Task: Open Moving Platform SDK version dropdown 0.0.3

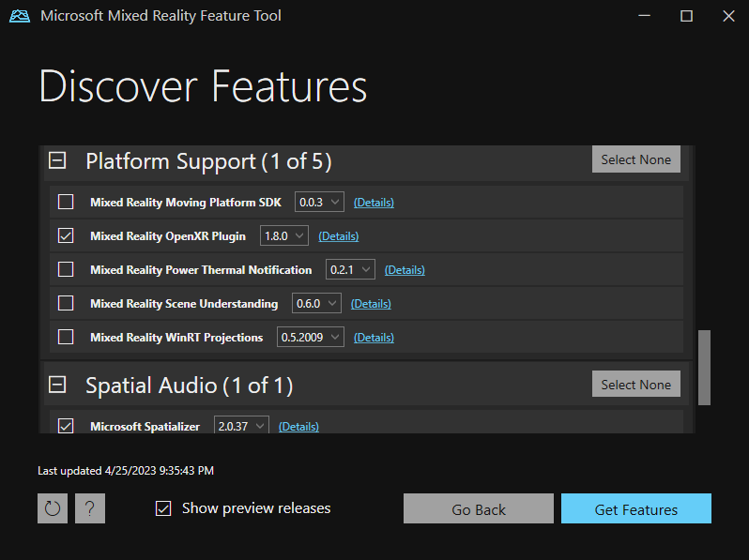Action: point(319,202)
